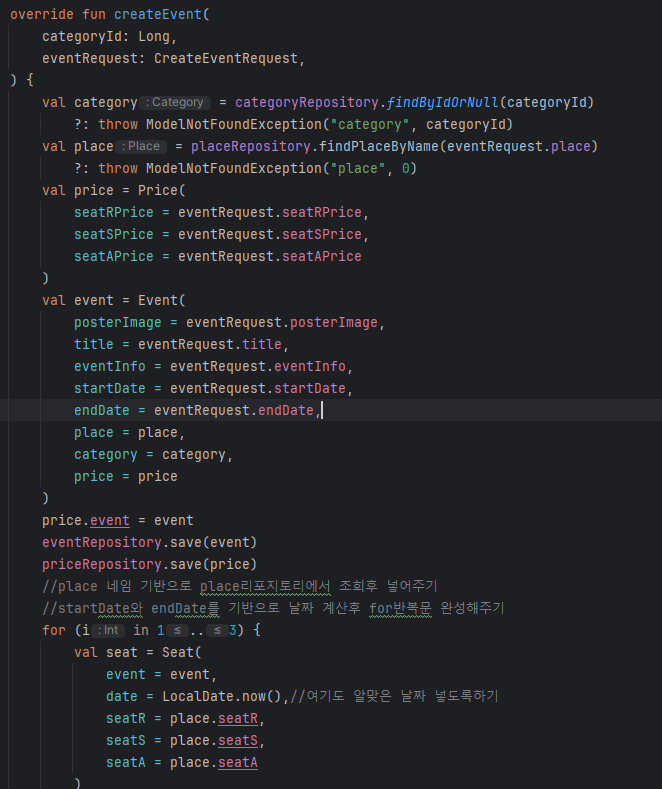Click the "place" string literal
Viewport: 662px width, 789px height.
(x=358, y=168)
